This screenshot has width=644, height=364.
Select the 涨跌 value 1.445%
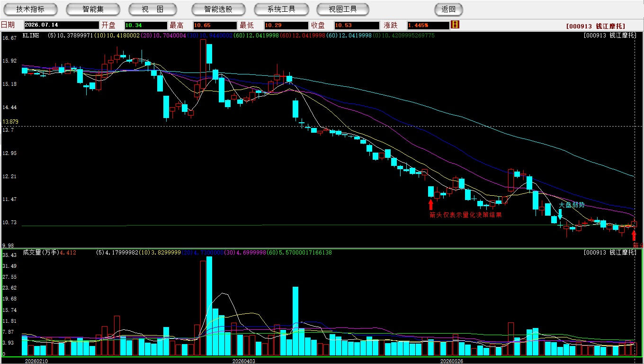click(428, 25)
